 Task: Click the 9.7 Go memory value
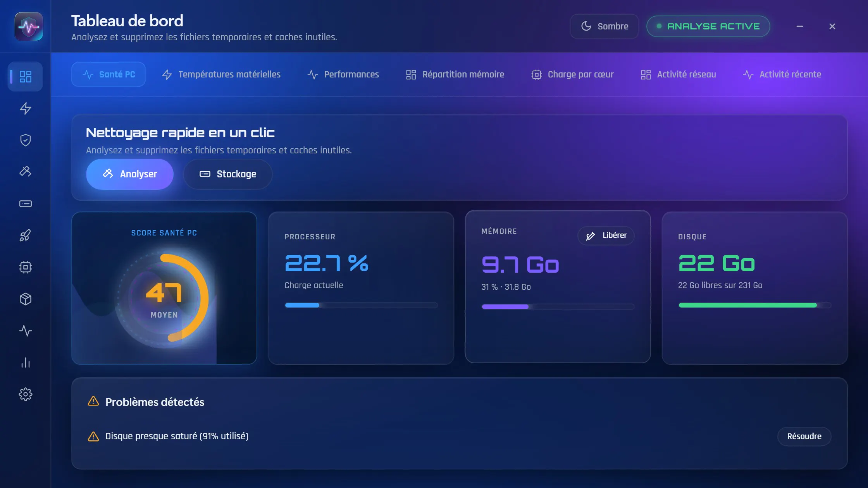point(520,265)
